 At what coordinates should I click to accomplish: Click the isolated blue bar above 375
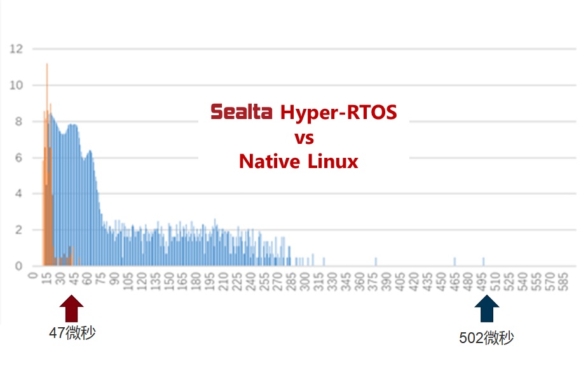[x=376, y=262]
